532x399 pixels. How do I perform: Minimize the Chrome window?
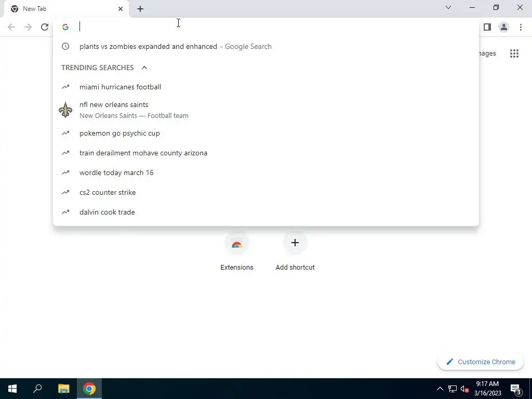(x=472, y=7)
